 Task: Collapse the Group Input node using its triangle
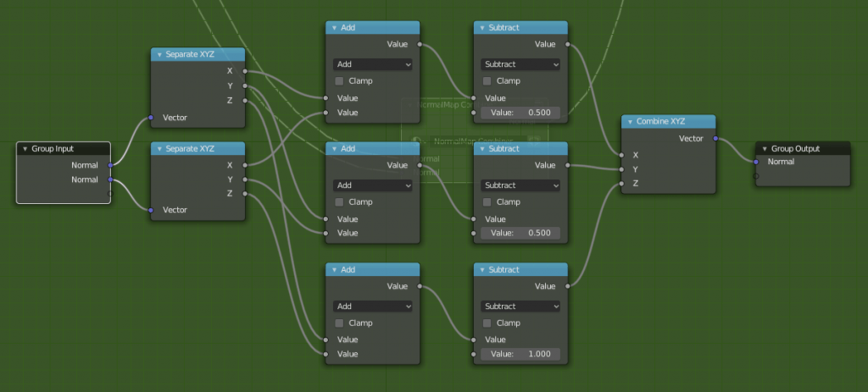25,149
